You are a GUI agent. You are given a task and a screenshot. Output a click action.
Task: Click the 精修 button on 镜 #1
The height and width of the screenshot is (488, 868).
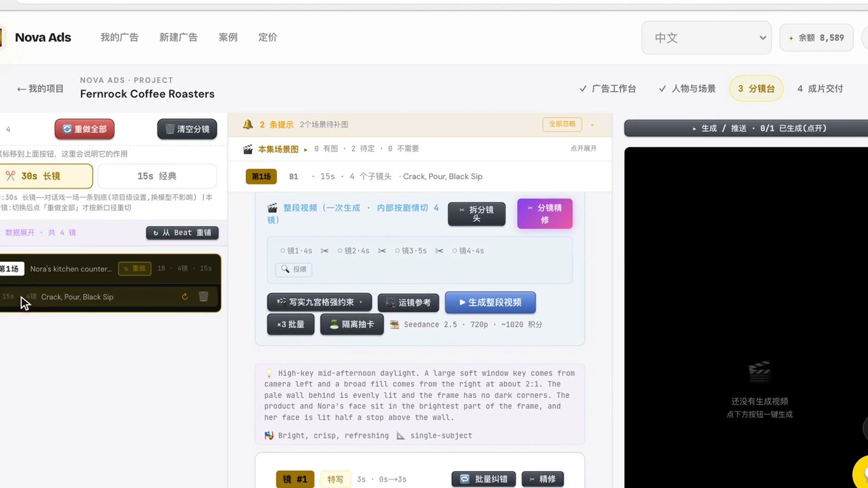542,479
